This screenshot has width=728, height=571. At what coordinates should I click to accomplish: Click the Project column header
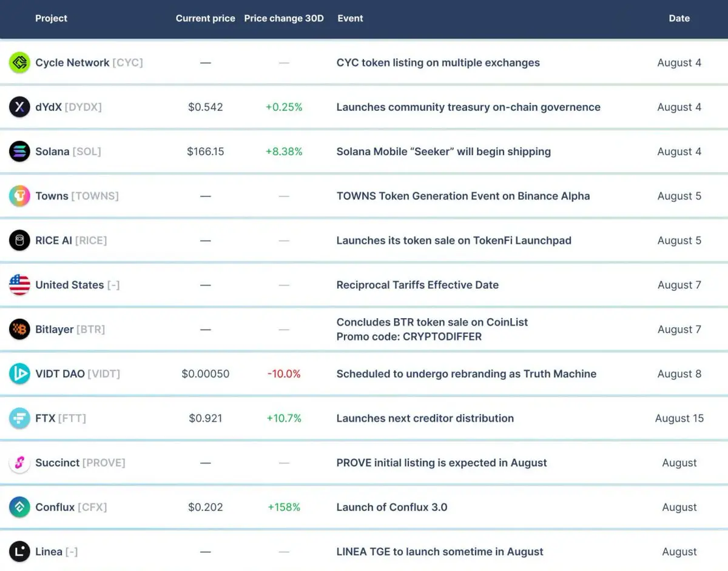(51, 18)
